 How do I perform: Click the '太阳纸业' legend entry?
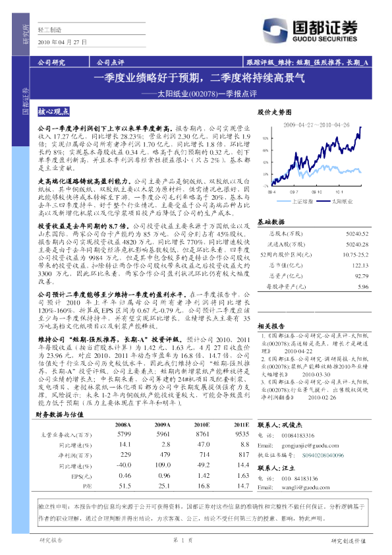point(334,202)
